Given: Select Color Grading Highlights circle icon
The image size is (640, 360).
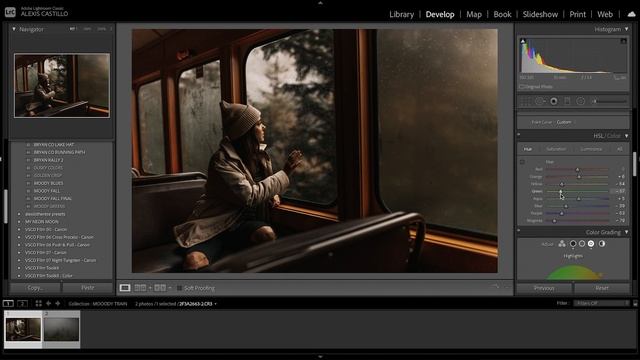Looking at the screenshot, I should tap(591, 244).
